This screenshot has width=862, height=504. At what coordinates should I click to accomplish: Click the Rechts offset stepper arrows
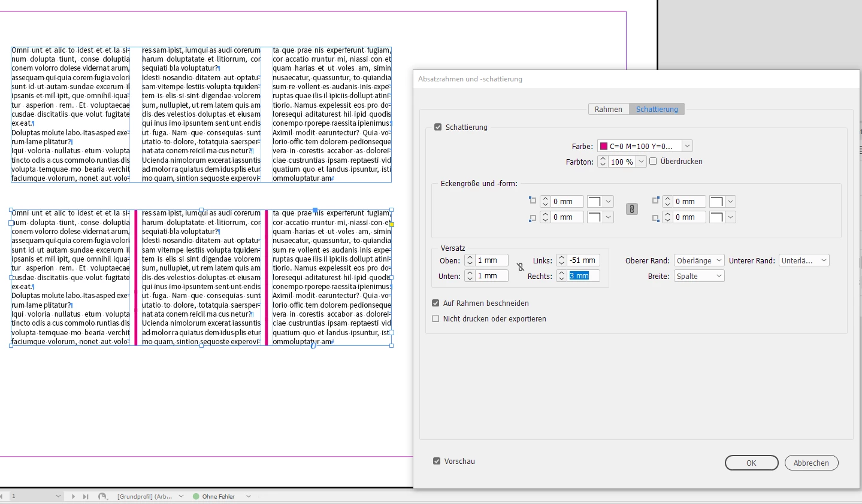(x=561, y=276)
